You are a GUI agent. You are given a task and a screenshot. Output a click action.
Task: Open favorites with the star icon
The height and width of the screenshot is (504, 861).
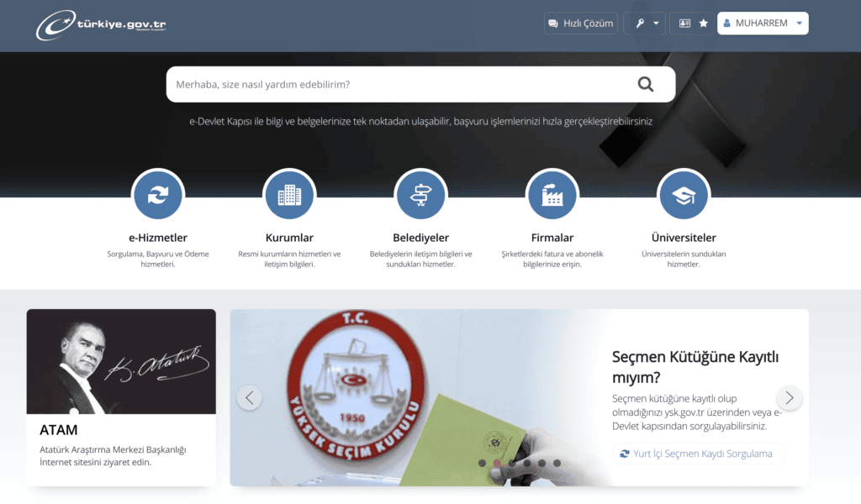click(704, 24)
